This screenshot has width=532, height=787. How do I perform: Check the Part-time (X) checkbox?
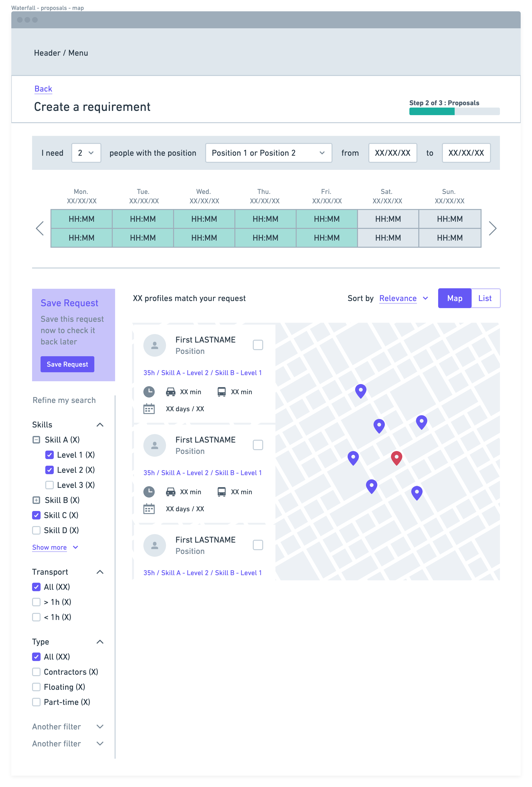[x=36, y=702]
